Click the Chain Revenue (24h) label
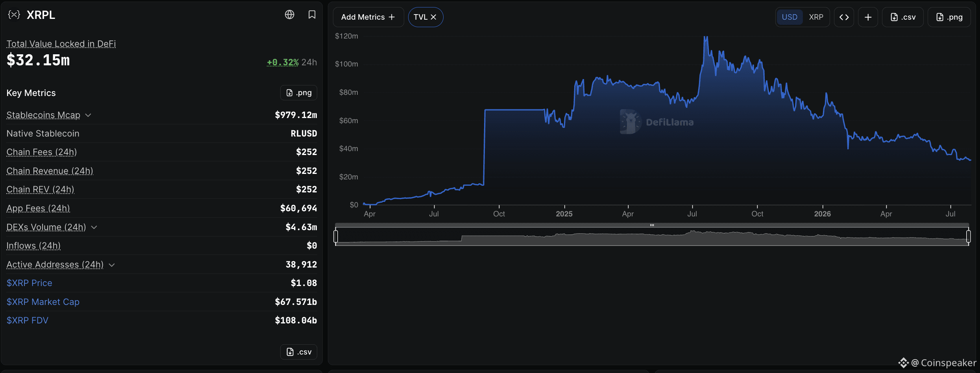Screen dimensions: 980x373 click(x=50, y=171)
